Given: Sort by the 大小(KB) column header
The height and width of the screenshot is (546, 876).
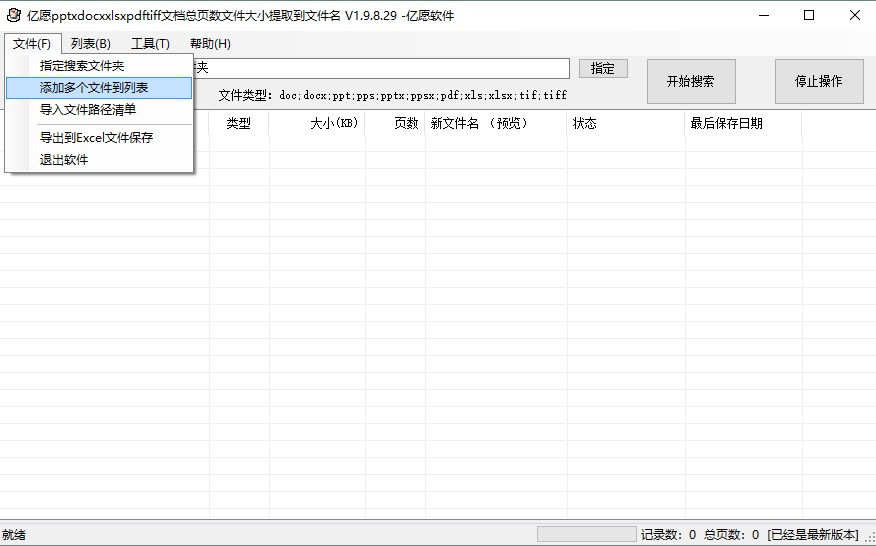Looking at the screenshot, I should [x=317, y=124].
